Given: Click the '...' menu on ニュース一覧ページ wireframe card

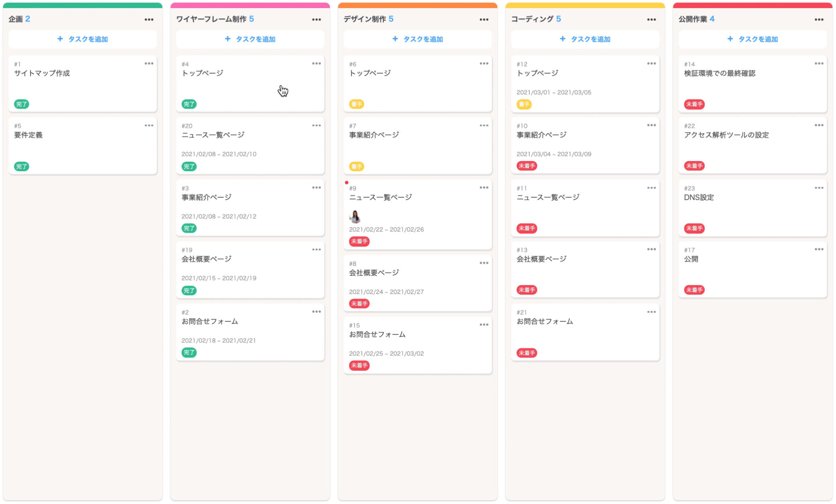Looking at the screenshot, I should [x=316, y=125].
